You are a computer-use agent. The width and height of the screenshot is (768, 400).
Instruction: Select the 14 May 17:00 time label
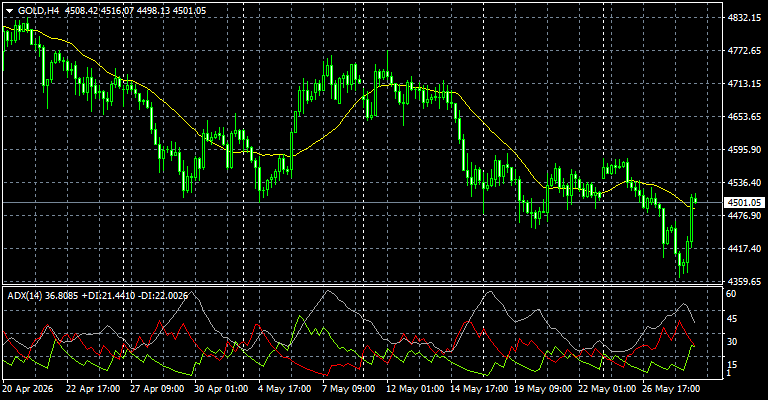point(479,389)
